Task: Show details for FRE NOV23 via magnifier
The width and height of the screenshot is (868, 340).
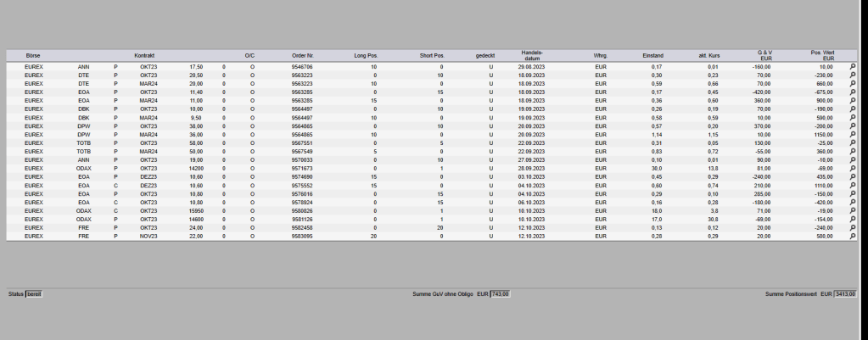Action: point(852,236)
